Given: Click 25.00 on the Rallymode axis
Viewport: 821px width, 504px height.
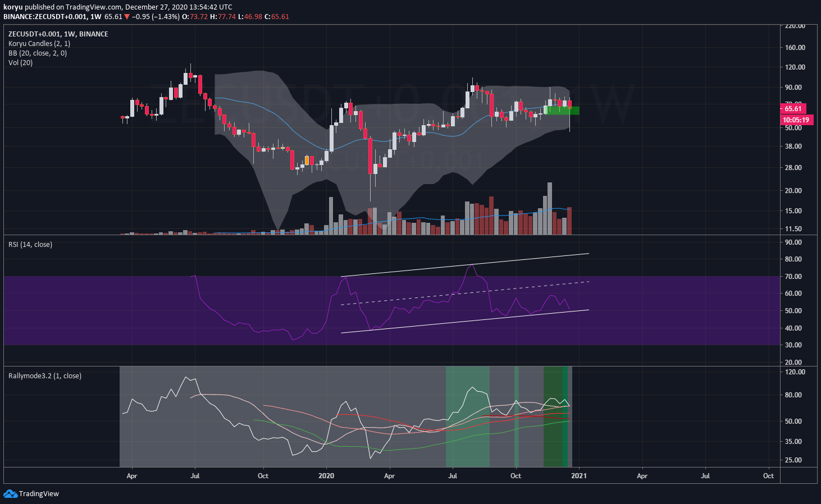Looking at the screenshot, I should tap(793, 460).
